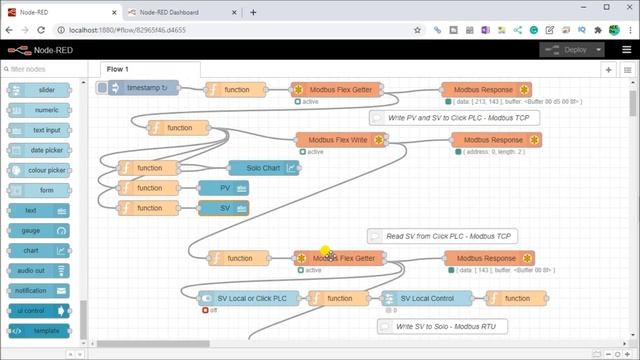Reload the page in the browser
Screen dimensions: 640x360
[41, 30]
